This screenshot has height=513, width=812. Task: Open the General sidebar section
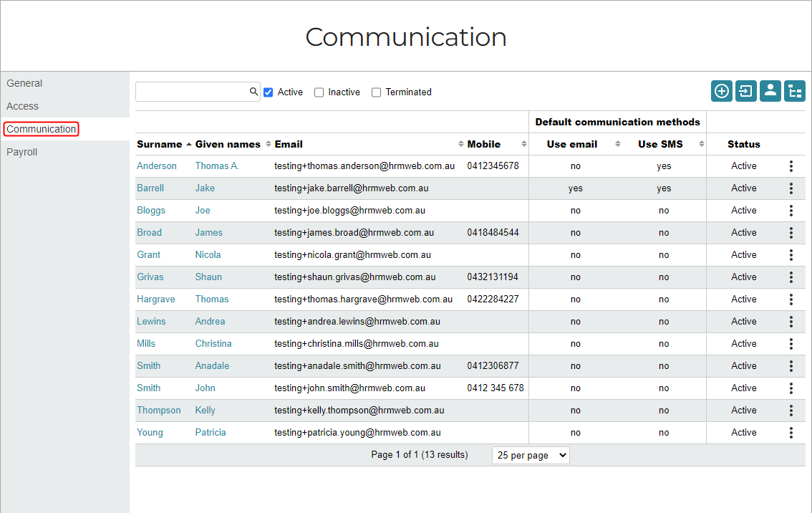[x=24, y=83]
